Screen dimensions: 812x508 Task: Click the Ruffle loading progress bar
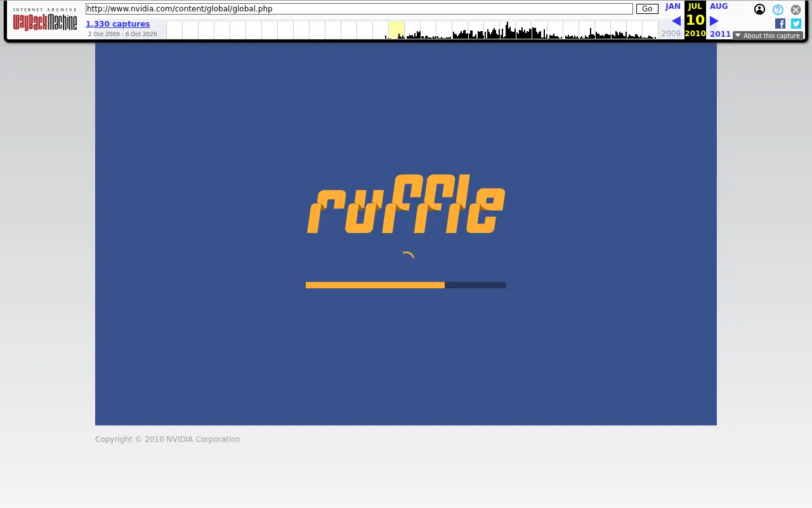[x=406, y=285]
